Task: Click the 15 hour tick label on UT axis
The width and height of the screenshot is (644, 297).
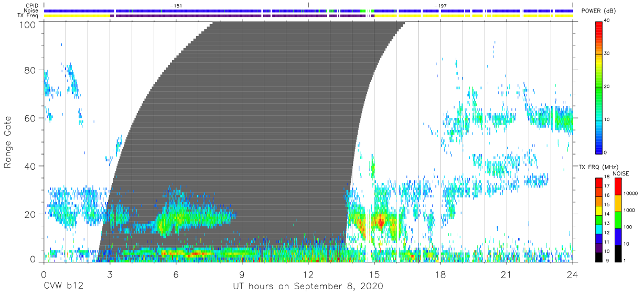Action: pyautogui.click(x=374, y=274)
